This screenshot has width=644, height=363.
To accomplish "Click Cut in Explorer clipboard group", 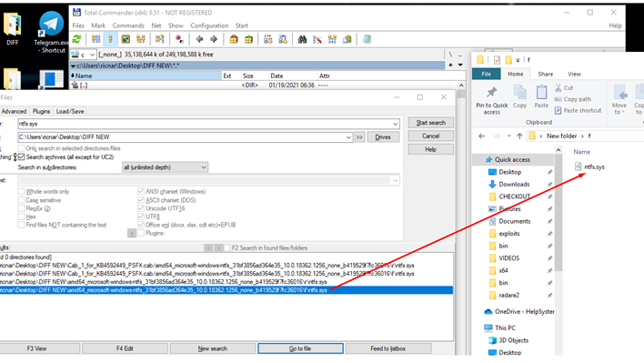I will pos(564,88).
